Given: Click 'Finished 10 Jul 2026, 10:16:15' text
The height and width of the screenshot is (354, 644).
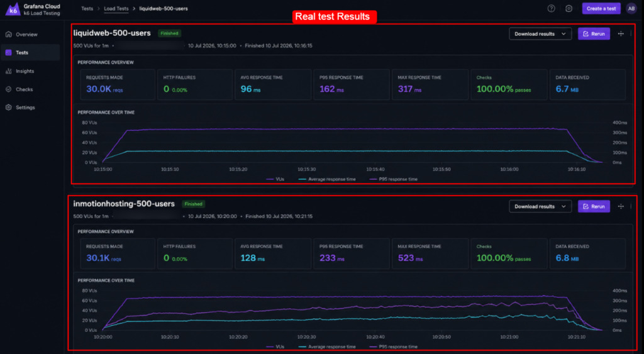Looking at the screenshot, I should (279, 45).
